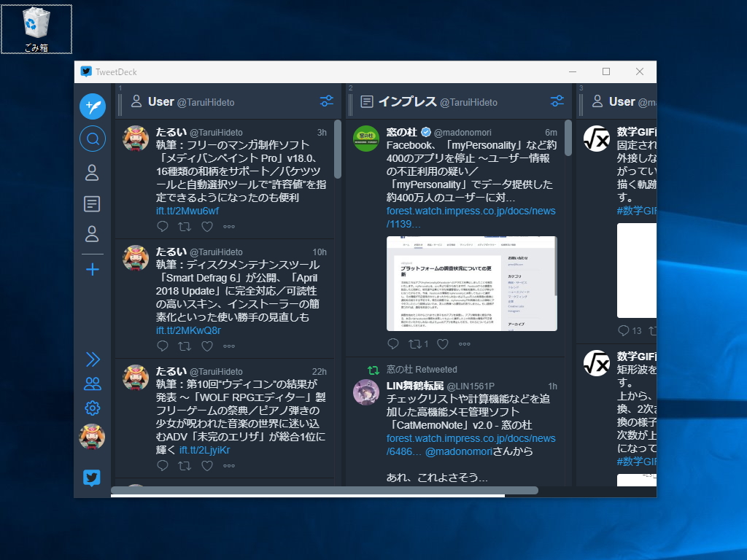This screenshot has height=560, width=747.
Task: Reply to たるい's メディバンペイント tweet
Action: click(x=162, y=227)
